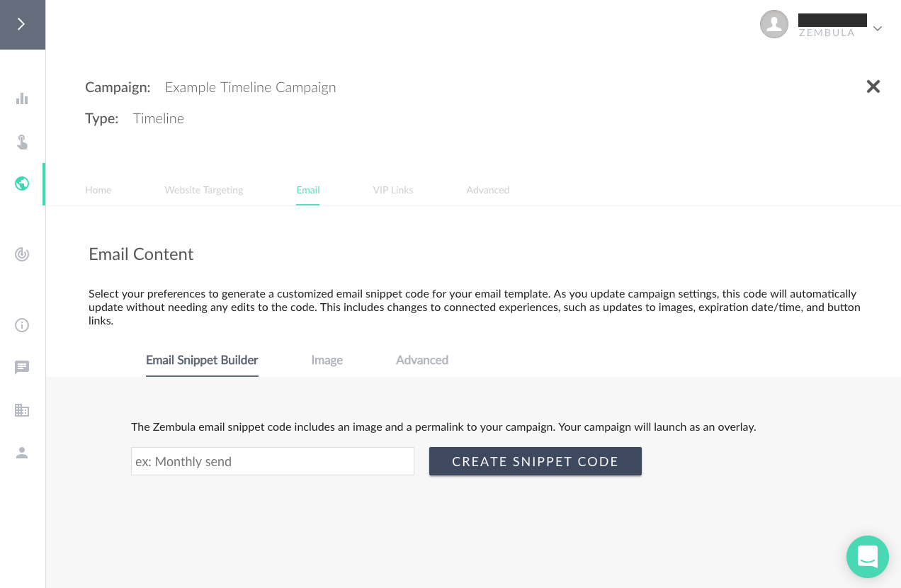The image size is (901, 588).
Task: Open the chat message sidebar icon
Action: point(22,368)
